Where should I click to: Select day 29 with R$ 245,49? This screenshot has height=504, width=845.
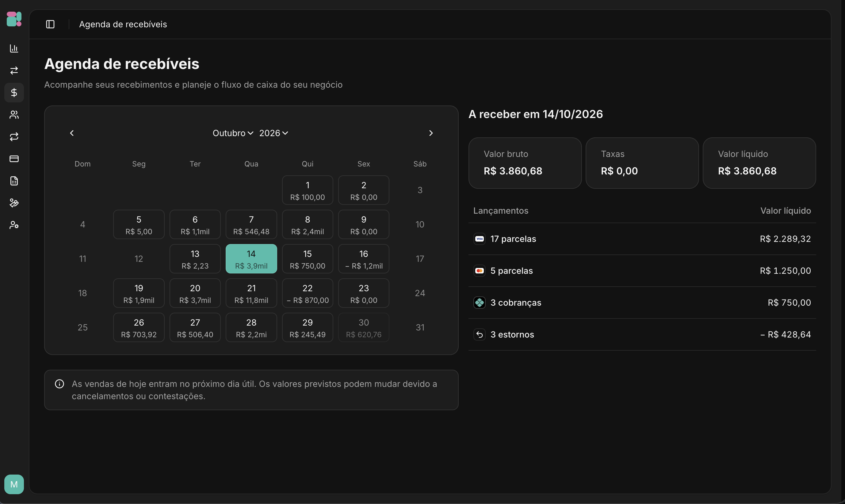point(307,327)
